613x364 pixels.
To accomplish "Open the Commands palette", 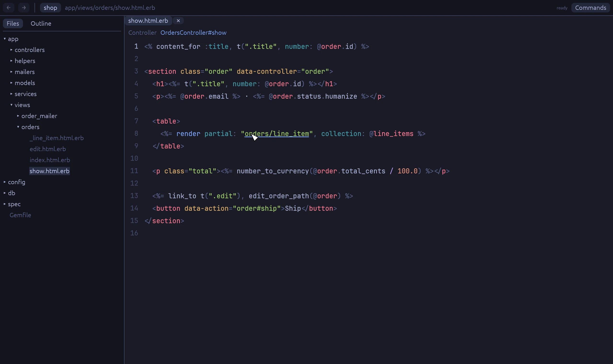I will [x=590, y=8].
